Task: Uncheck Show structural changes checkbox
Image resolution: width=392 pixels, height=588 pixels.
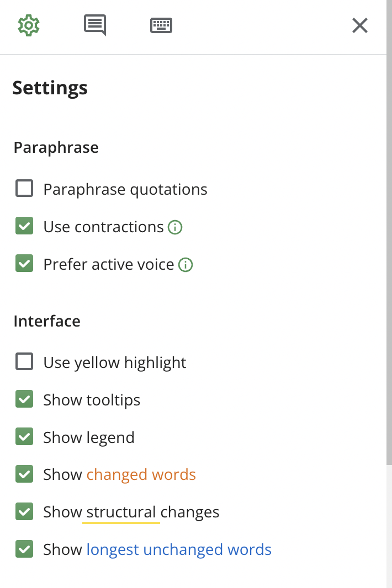Action: click(24, 511)
